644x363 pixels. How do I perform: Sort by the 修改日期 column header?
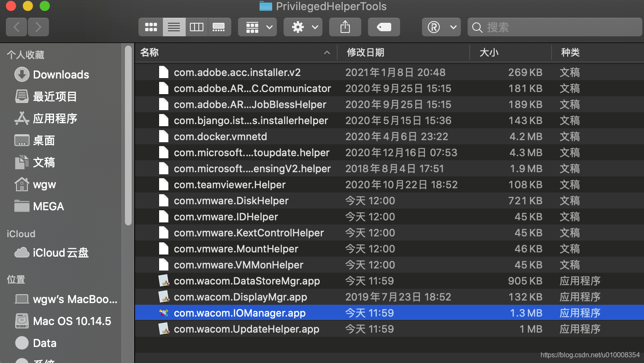click(403, 52)
